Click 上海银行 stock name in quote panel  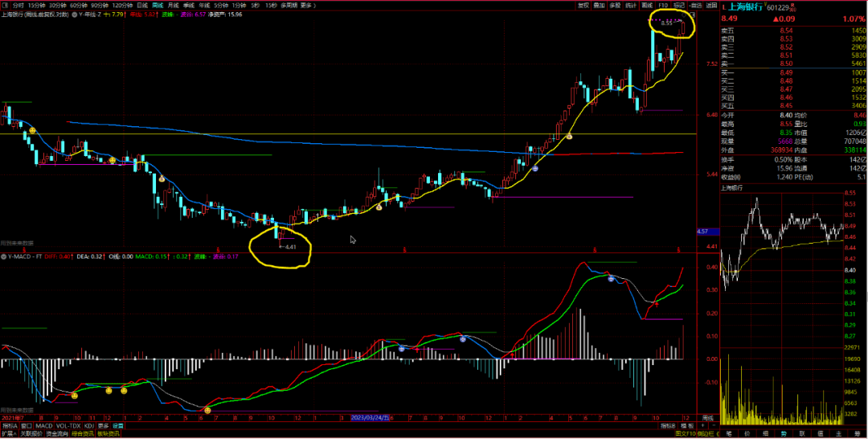743,6
